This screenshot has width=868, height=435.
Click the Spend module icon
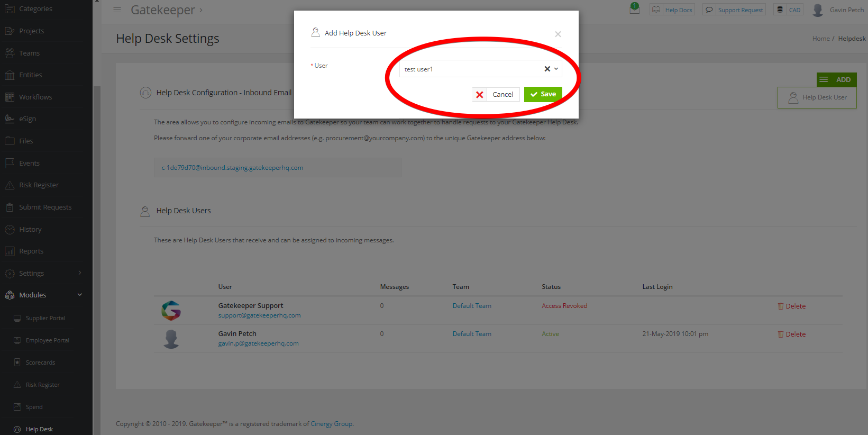click(x=17, y=407)
